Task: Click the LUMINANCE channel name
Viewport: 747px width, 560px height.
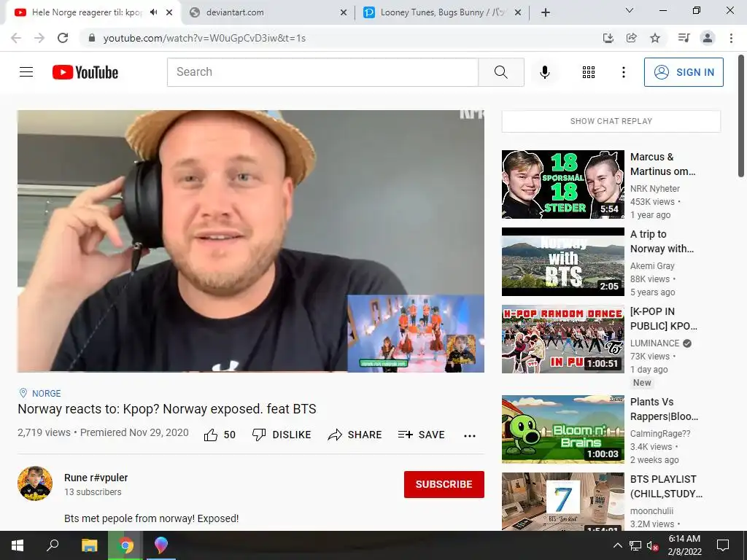Action: click(654, 343)
